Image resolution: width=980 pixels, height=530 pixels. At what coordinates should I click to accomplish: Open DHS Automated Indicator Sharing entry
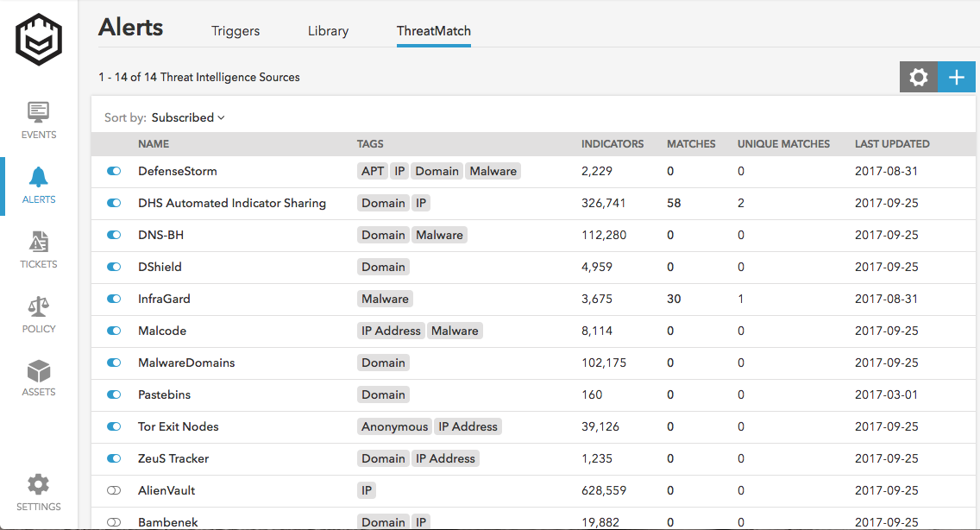coord(232,203)
